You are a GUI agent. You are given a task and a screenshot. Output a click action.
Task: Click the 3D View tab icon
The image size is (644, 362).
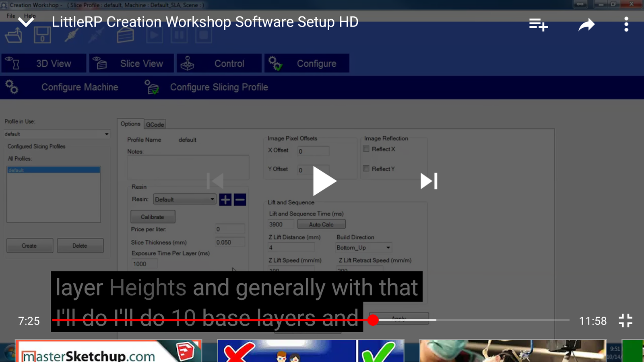coord(13,63)
